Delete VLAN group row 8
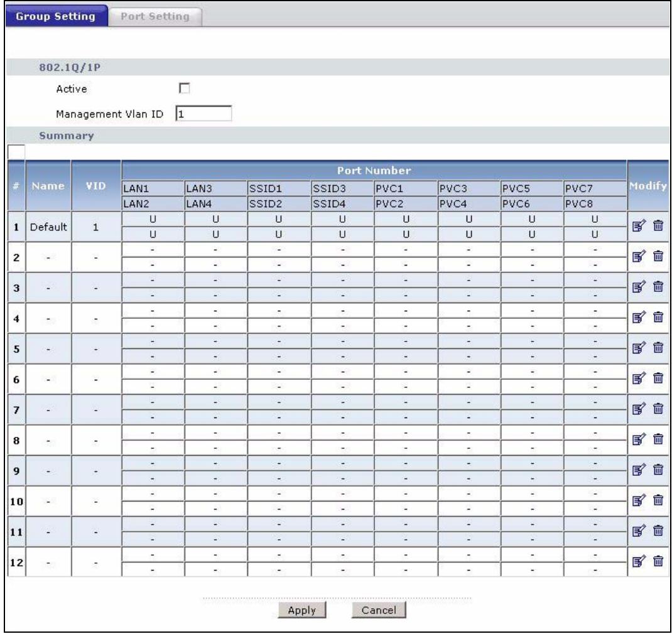 point(658,439)
